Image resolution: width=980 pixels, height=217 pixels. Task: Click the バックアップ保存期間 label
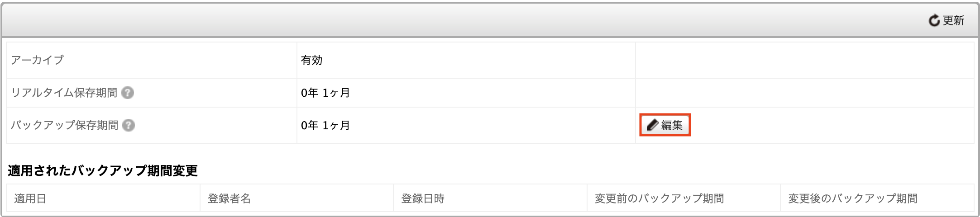(x=64, y=125)
